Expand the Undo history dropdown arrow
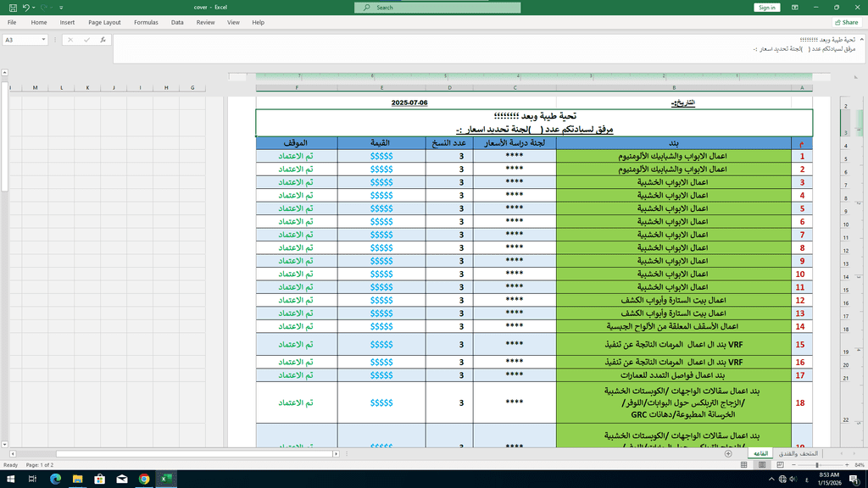This screenshot has height=488, width=868. tap(36, 8)
